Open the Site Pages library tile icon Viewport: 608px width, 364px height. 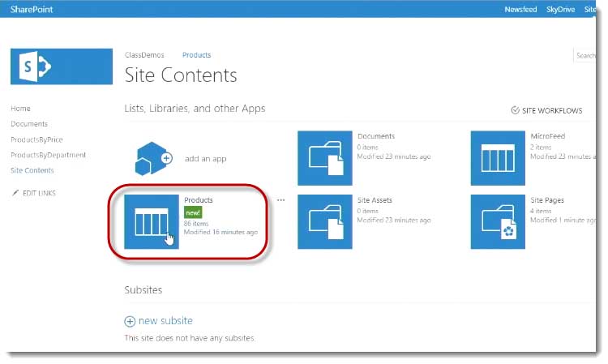point(498,222)
